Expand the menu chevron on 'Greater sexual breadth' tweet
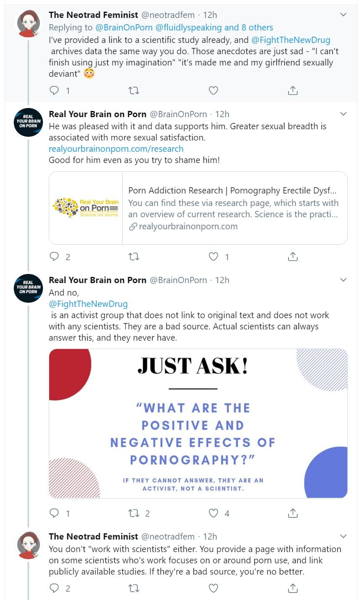 343,114
